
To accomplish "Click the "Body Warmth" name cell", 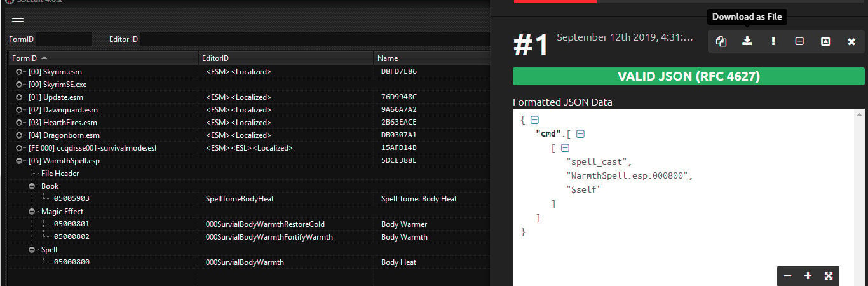I will click(404, 237).
